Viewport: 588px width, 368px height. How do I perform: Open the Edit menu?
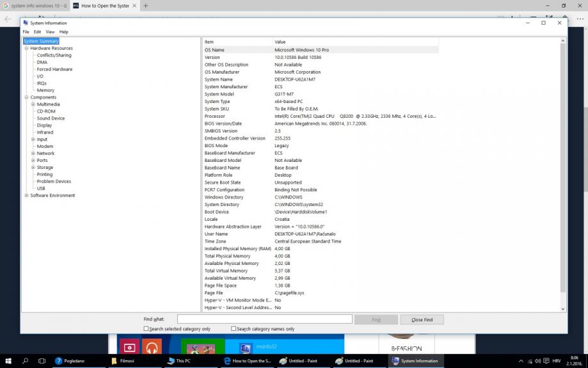click(37, 32)
